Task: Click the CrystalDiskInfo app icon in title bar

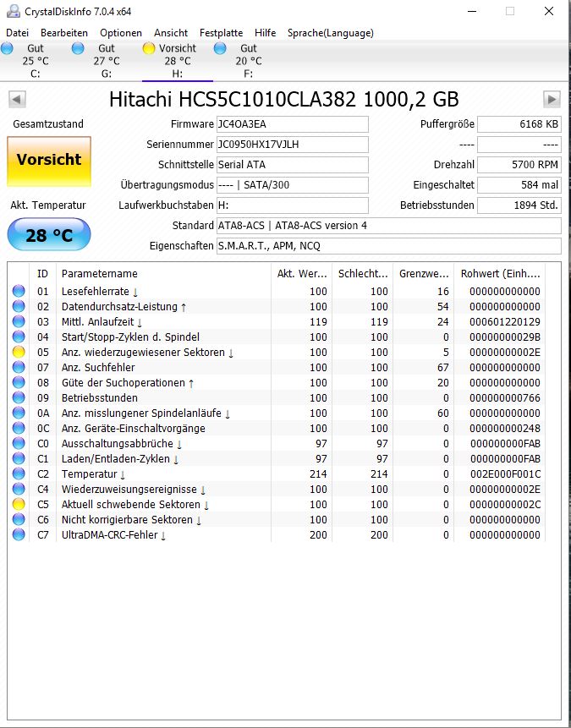Action: point(14,11)
